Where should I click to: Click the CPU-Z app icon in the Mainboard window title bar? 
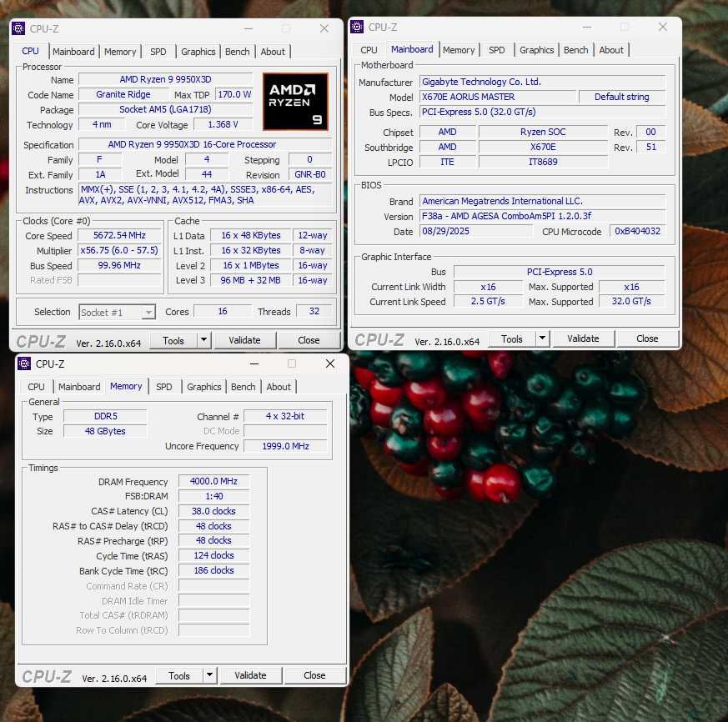coord(357,27)
